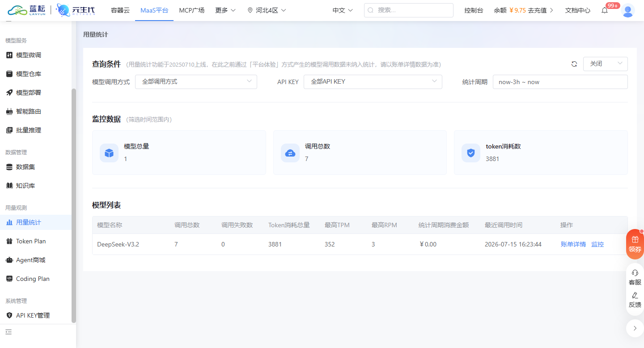
Task: Open 账单详情 for DeepSeek-V3.2
Action: (573, 244)
